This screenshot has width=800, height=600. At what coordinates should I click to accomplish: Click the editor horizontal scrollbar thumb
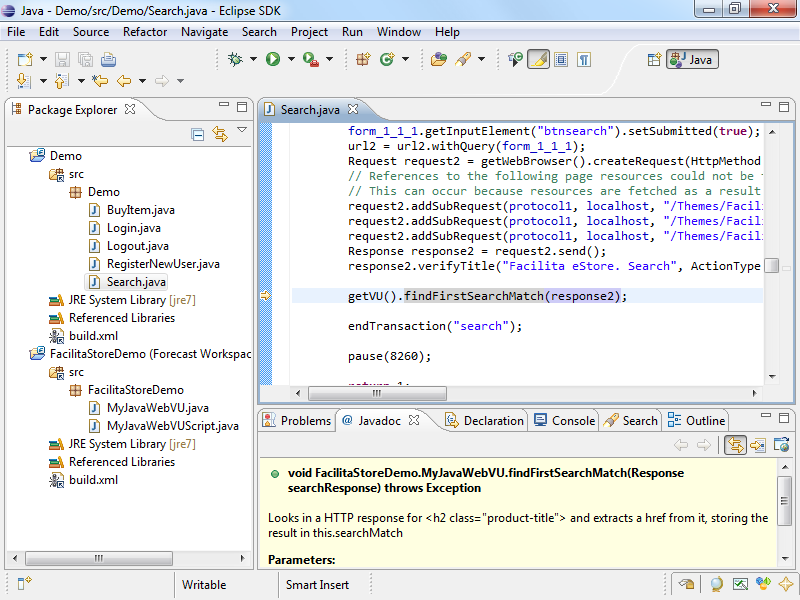point(377,393)
